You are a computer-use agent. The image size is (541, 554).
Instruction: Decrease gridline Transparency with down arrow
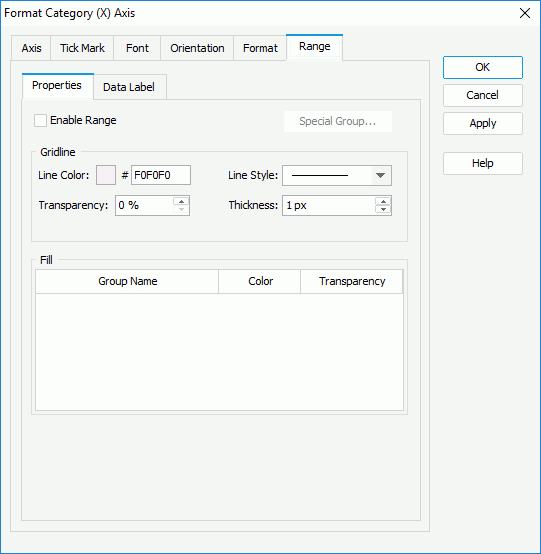181,210
